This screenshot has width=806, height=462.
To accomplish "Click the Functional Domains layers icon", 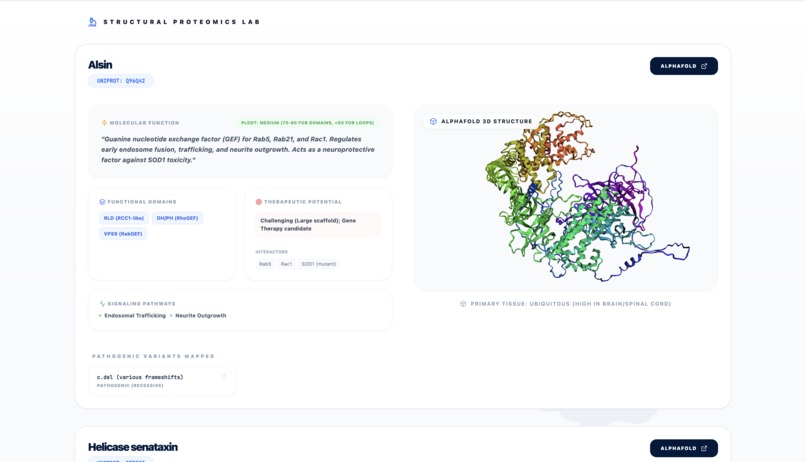I will (102, 202).
